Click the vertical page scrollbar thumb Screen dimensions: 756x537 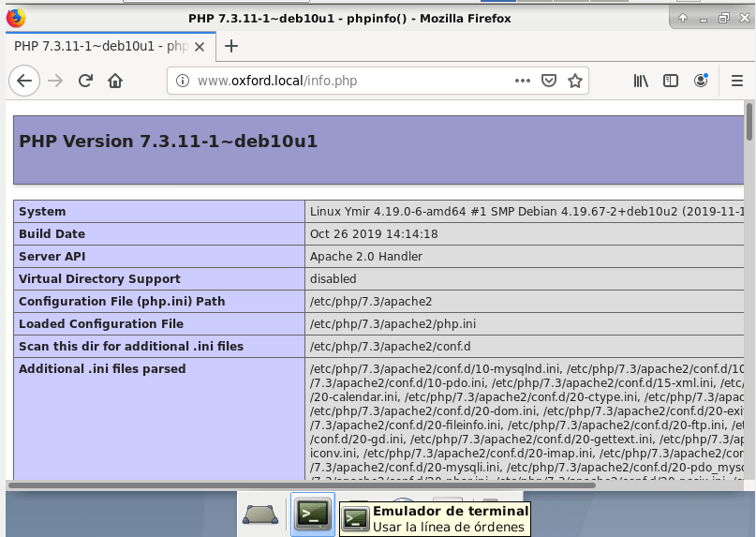(x=749, y=122)
